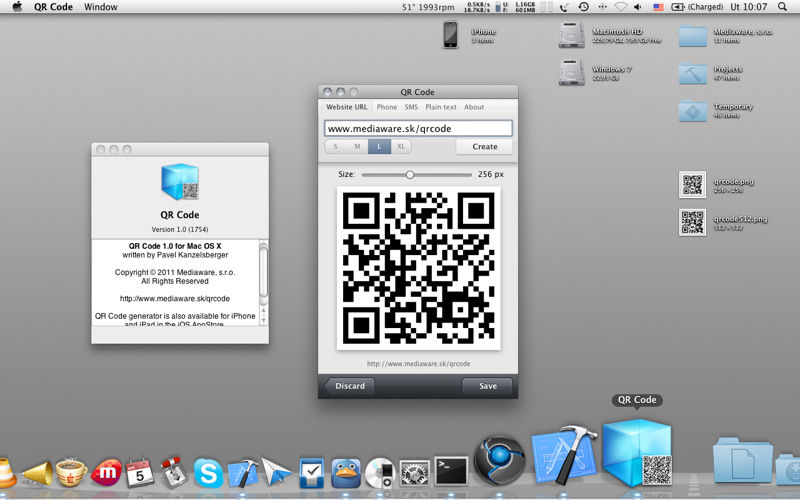Switch to the Phone tab

click(x=387, y=107)
